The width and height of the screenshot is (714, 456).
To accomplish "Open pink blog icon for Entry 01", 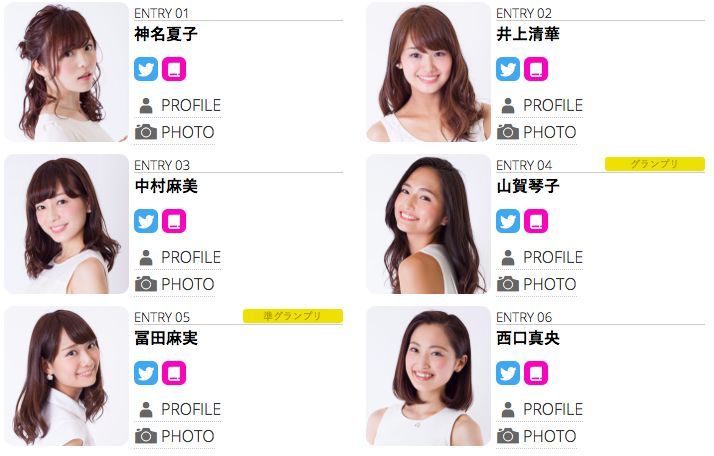I will [x=174, y=69].
